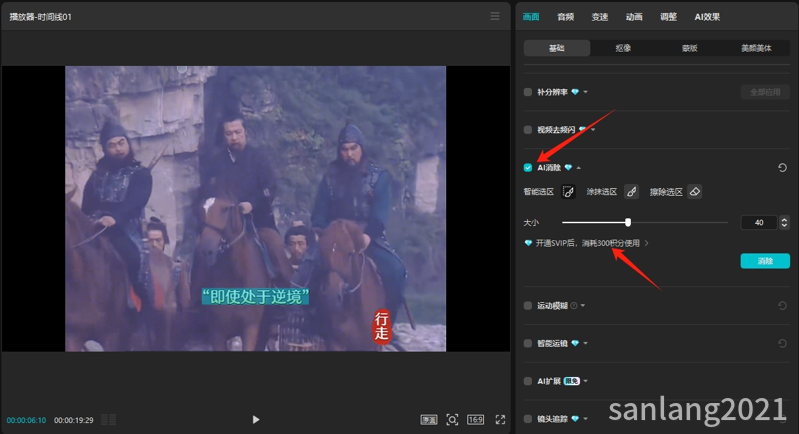Click the brush size value field showing 40
799x434 pixels.
[x=759, y=222]
